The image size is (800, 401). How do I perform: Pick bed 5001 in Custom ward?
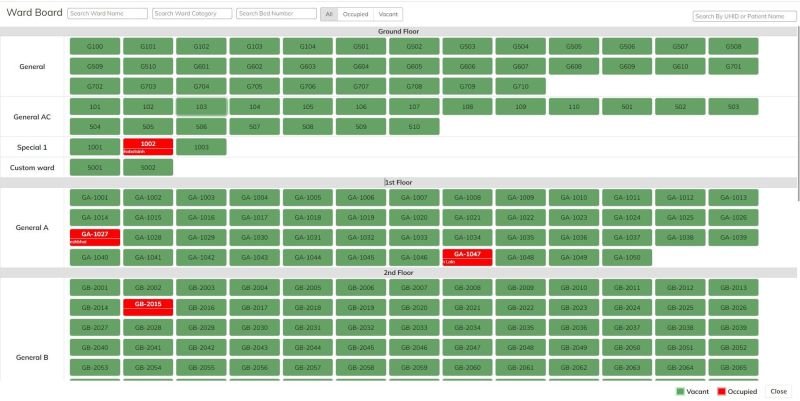pyautogui.click(x=95, y=167)
